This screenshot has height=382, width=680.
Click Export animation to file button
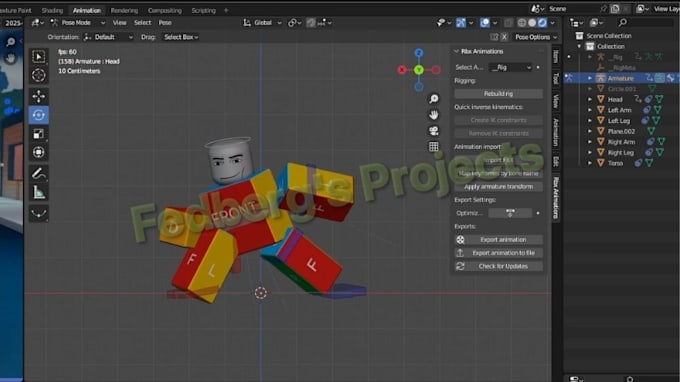[x=498, y=253]
